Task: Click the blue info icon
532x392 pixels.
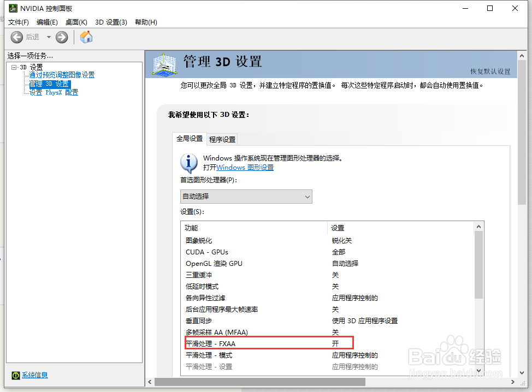Action: coord(188,163)
